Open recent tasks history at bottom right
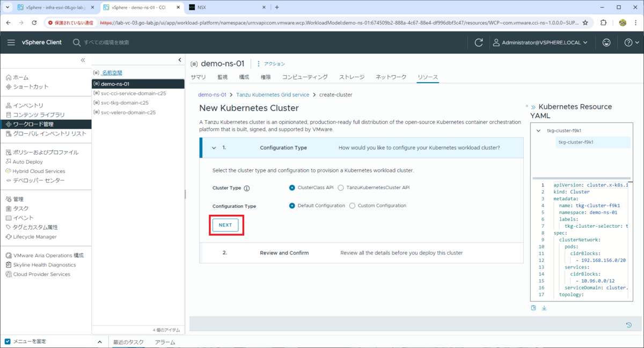The image size is (644, 348). 628,325
